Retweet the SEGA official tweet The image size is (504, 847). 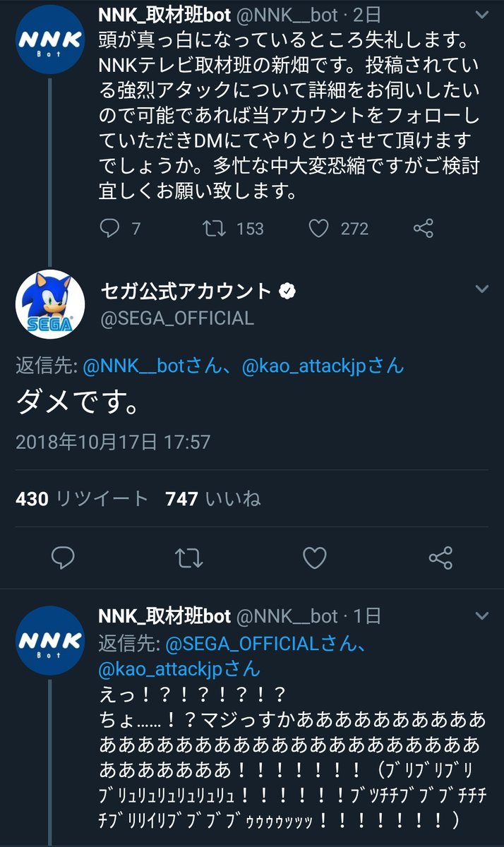[x=188, y=559]
